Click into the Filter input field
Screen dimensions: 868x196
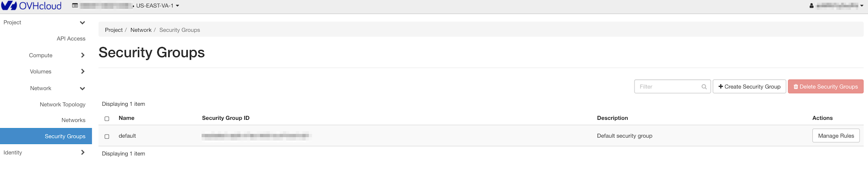(668, 87)
